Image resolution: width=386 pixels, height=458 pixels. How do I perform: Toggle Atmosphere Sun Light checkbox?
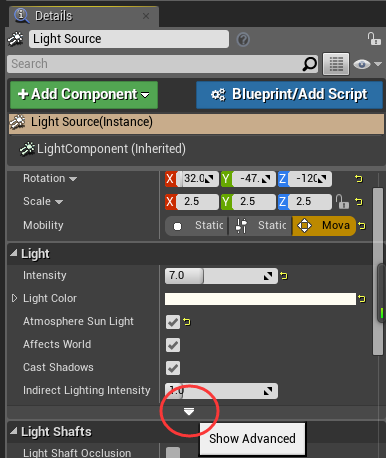[x=173, y=322]
